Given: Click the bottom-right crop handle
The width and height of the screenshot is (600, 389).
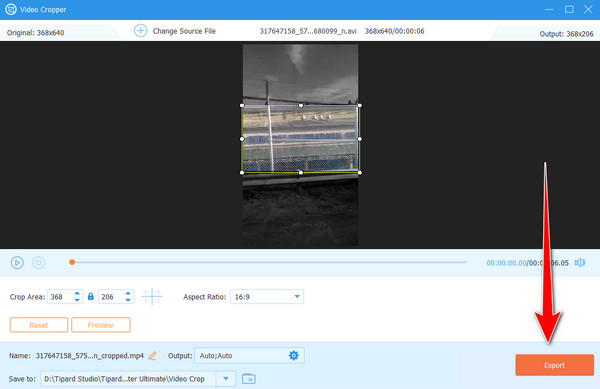Looking at the screenshot, I should 360,173.
